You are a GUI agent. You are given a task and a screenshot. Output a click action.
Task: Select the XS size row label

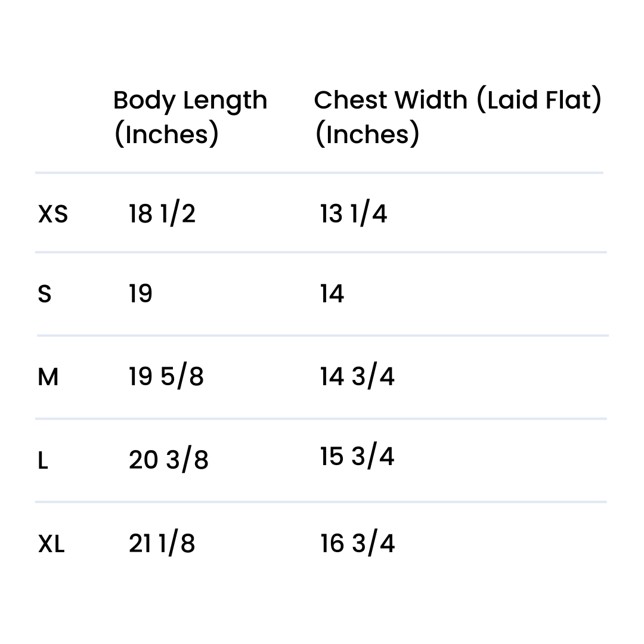[x=53, y=213]
